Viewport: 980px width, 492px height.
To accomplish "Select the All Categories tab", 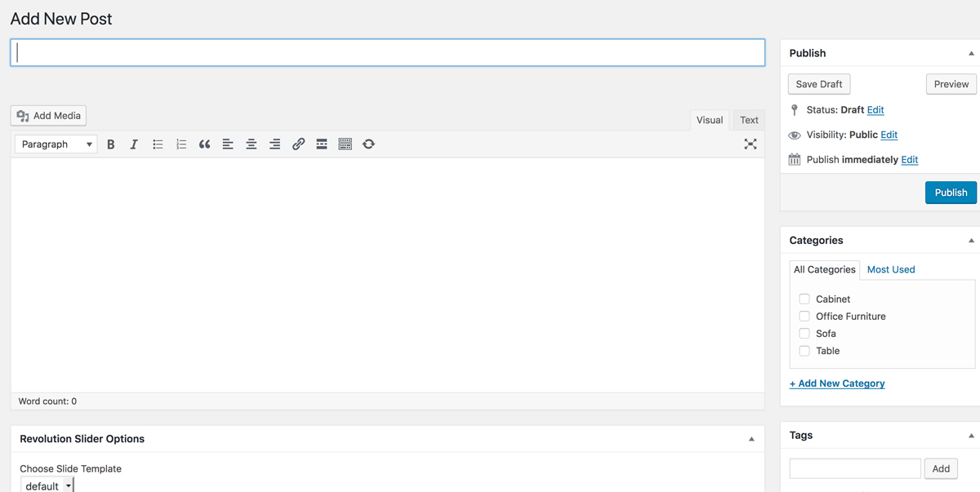I will click(825, 269).
